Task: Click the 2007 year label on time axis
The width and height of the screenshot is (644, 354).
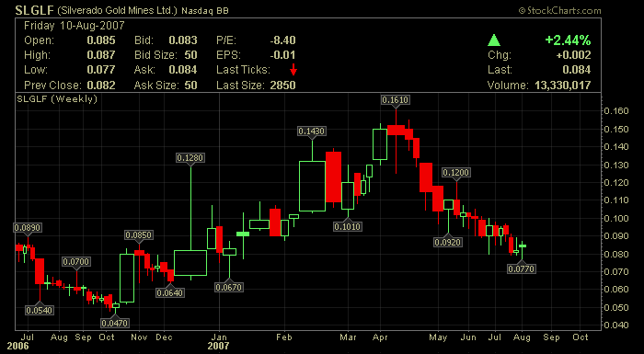Action: [218, 347]
